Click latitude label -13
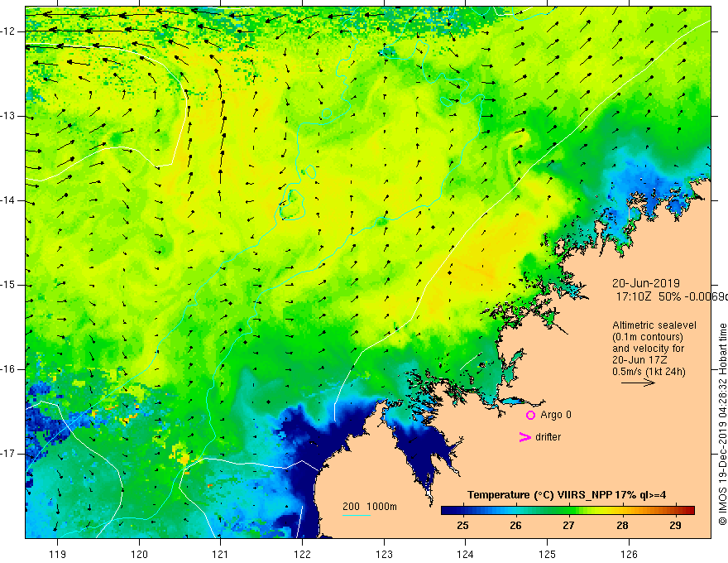Screen dimensions: 728x563 tap(9, 116)
